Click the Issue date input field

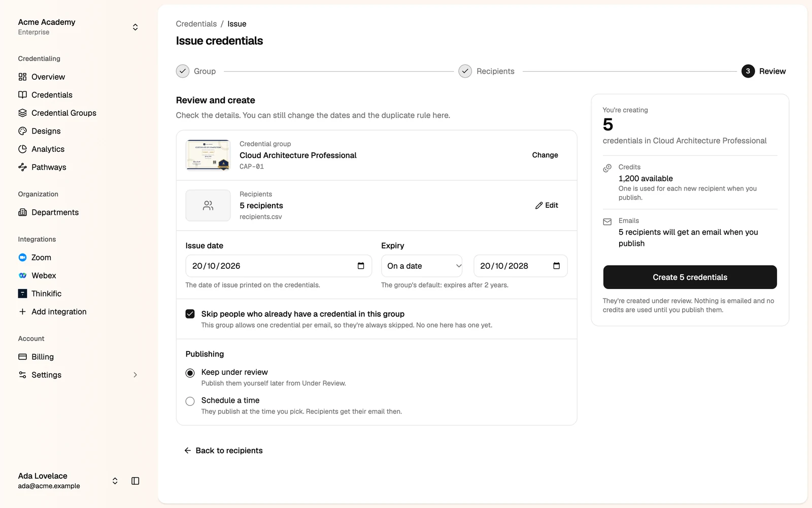click(279, 266)
